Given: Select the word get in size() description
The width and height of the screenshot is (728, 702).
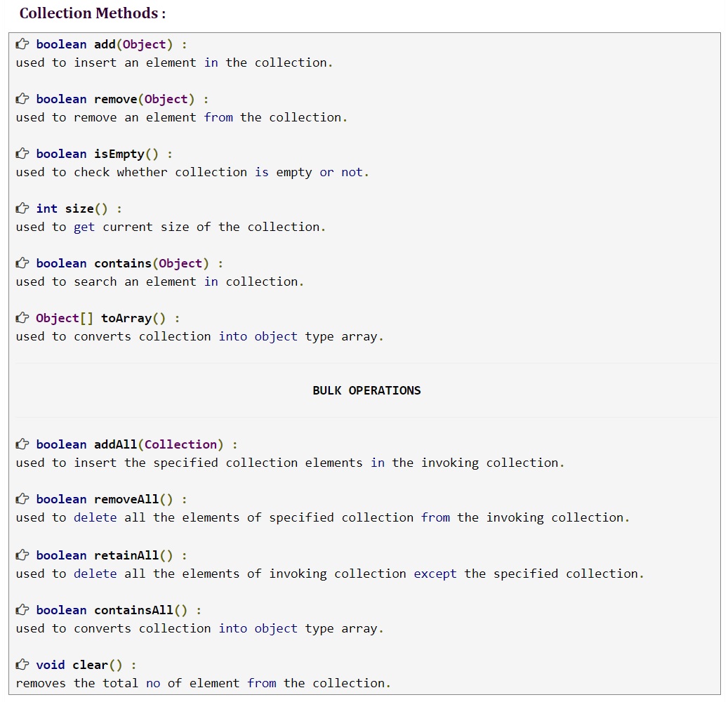Looking at the screenshot, I should click(84, 227).
